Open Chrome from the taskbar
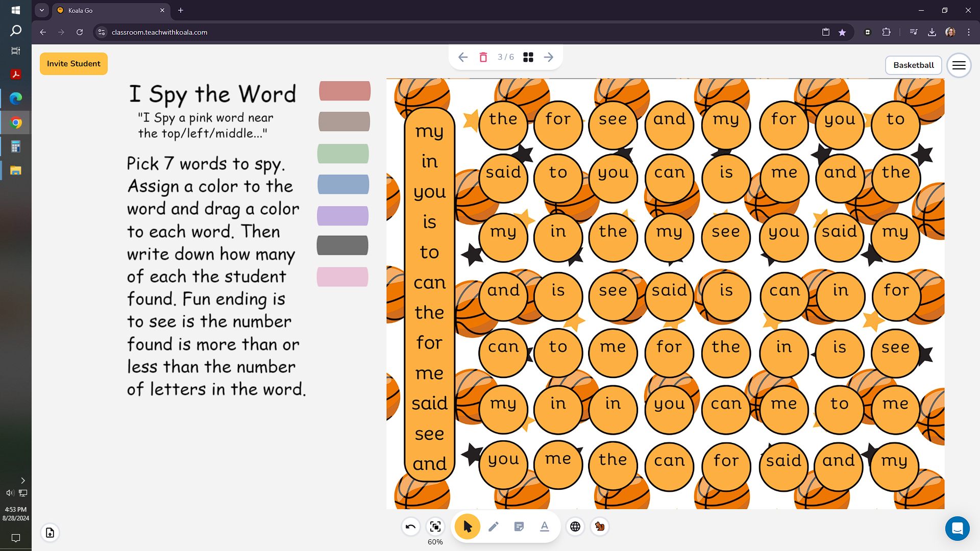This screenshot has height=551, width=980. [16, 122]
